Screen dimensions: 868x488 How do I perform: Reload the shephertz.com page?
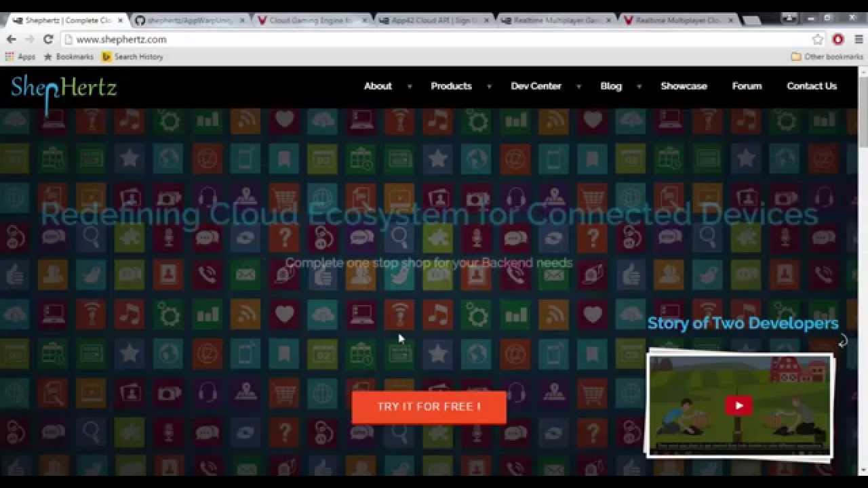pos(48,39)
